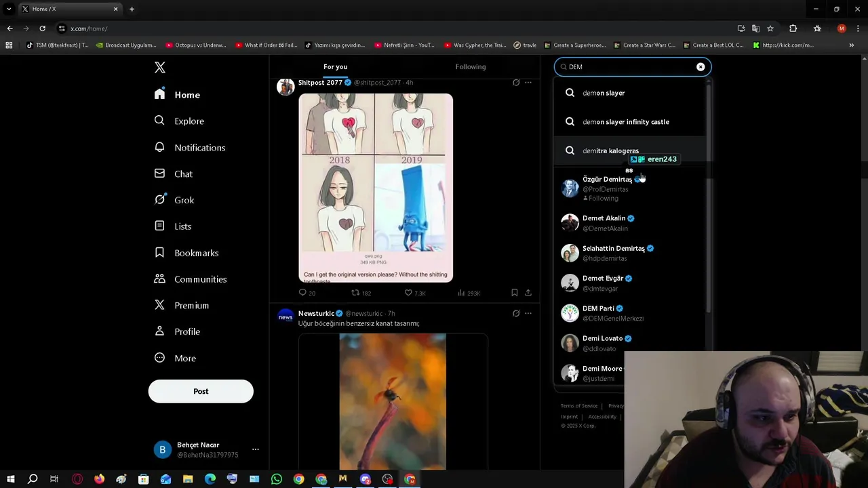868x488 pixels.
Task: Select the 'demon slayer' search suggestion
Action: 629,93
